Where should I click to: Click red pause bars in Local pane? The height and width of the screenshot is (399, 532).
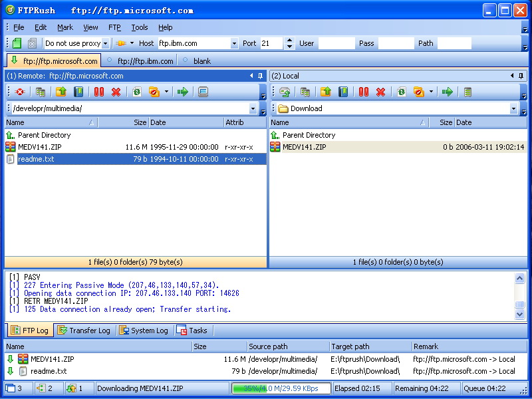(364, 92)
